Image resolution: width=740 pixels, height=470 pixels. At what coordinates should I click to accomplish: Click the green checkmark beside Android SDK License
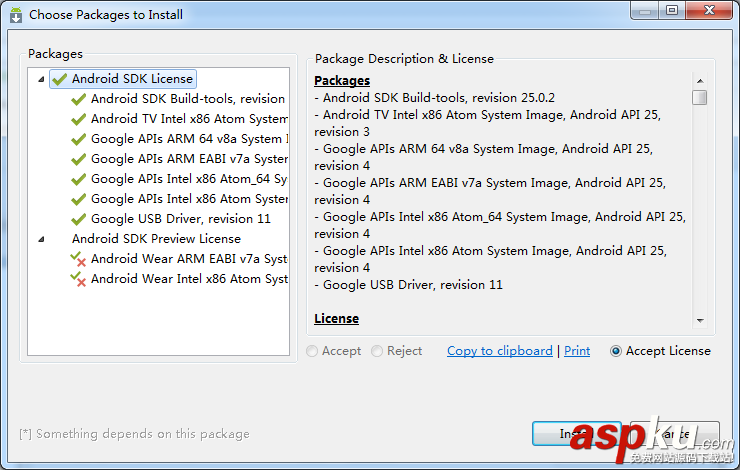click(x=59, y=79)
